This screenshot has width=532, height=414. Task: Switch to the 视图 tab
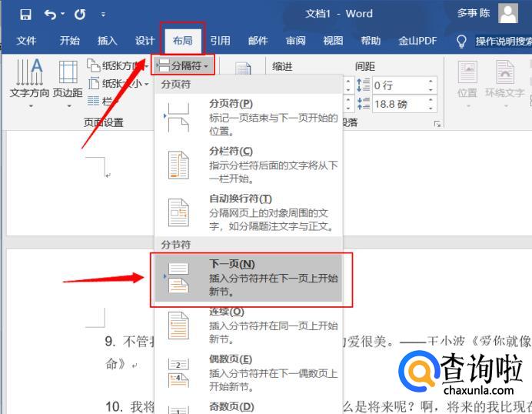click(333, 41)
